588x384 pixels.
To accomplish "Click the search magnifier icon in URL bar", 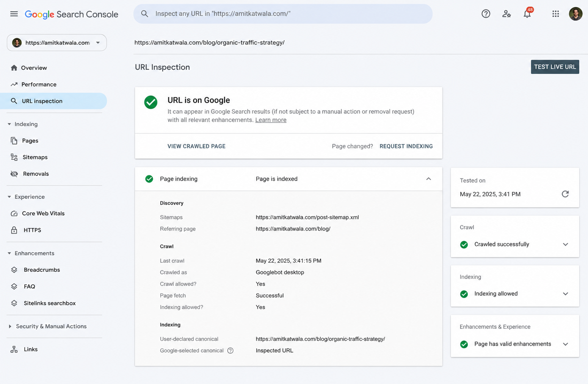I will coord(144,14).
